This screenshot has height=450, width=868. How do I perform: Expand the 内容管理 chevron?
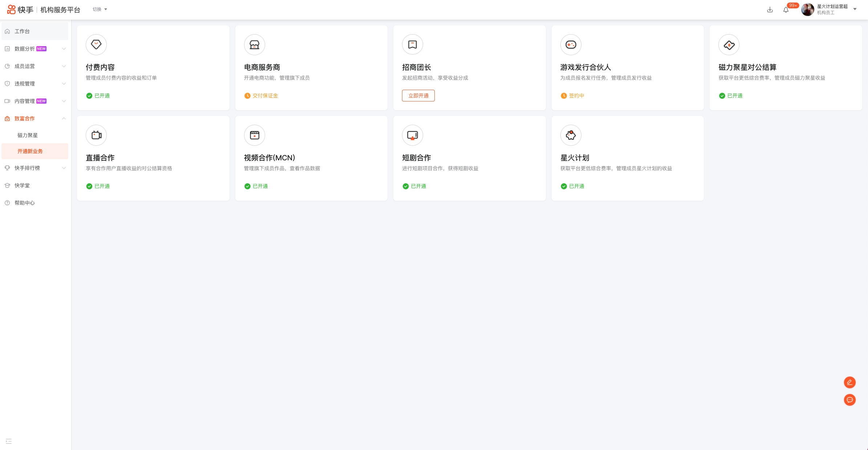[64, 101]
